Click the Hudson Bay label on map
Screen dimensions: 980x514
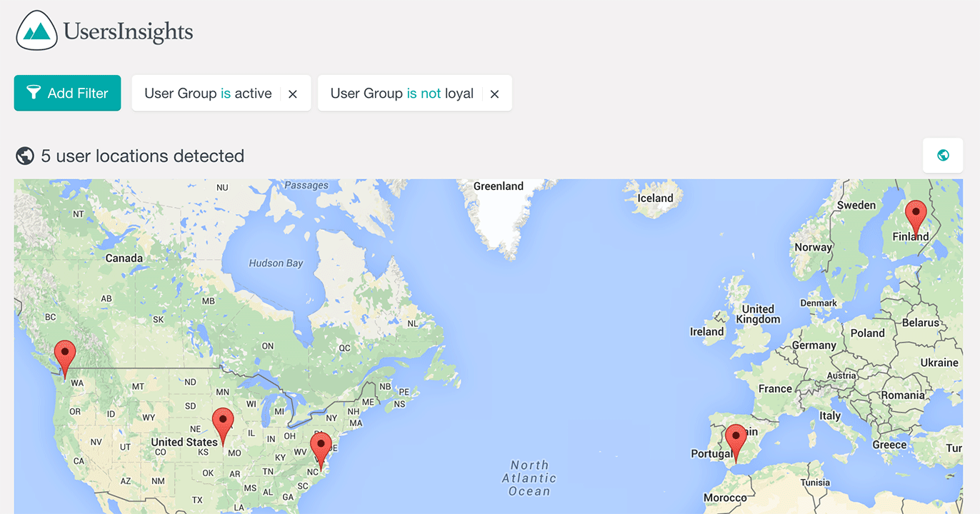(x=276, y=263)
